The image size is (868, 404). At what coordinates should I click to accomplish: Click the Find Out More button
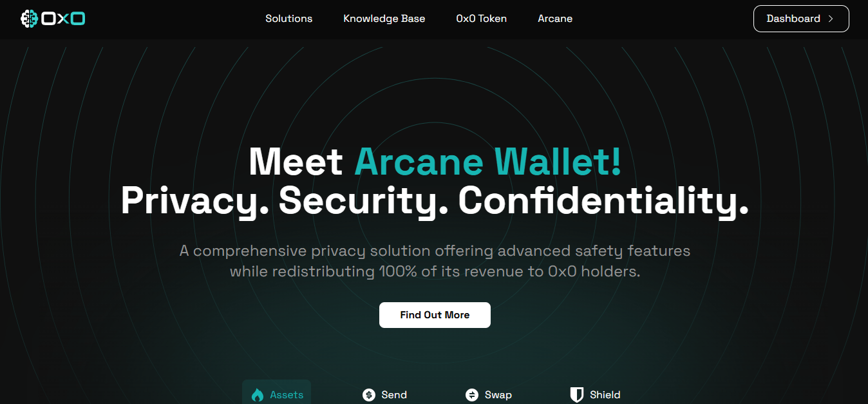point(435,315)
